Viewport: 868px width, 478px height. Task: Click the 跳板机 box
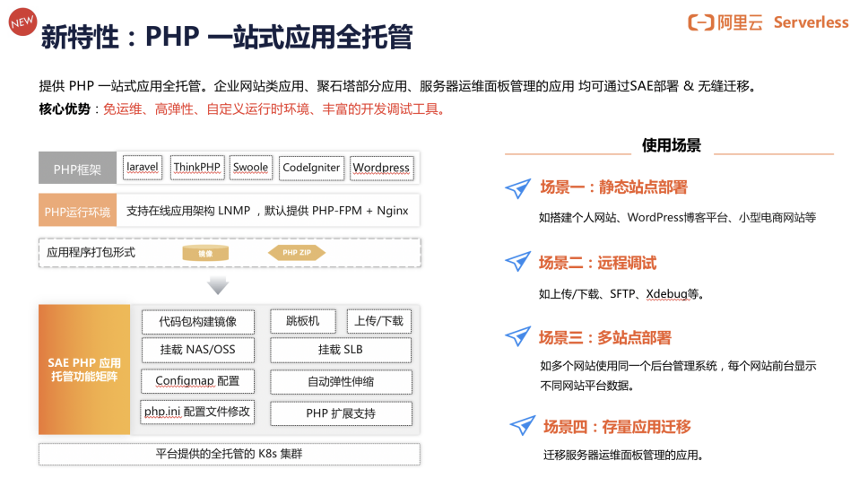coord(303,321)
